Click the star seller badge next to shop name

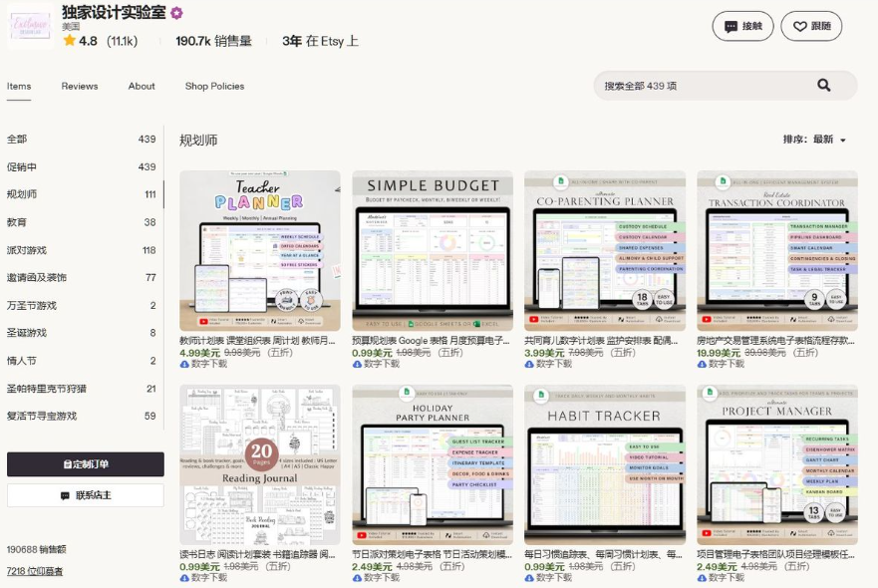pyautogui.click(x=176, y=13)
